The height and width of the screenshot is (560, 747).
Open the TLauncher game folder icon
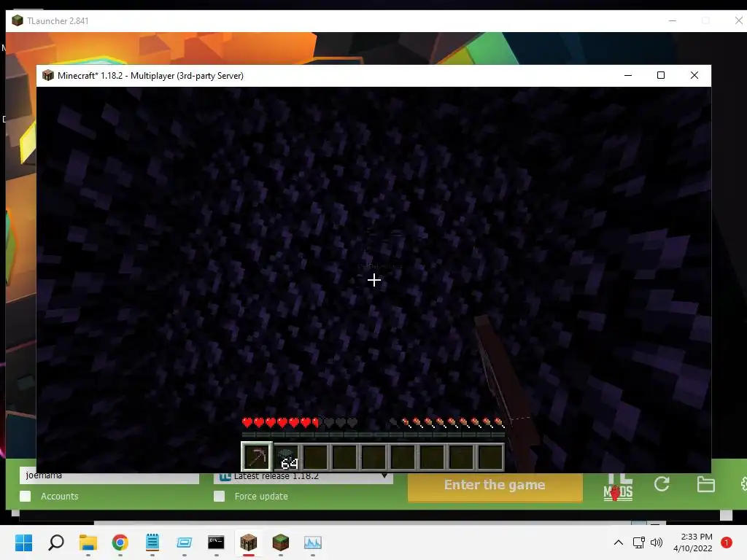[705, 484]
